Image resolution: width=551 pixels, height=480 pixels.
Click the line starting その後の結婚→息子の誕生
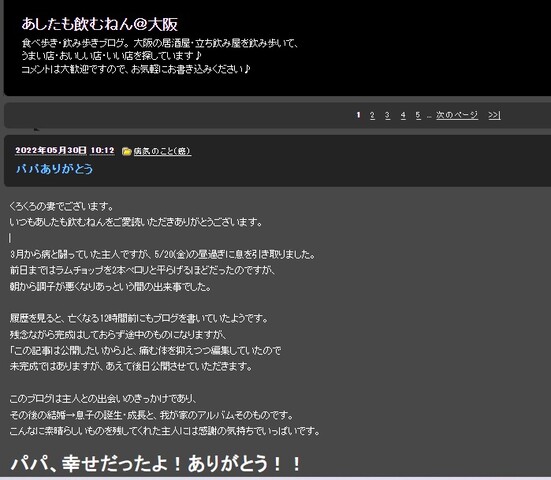click(x=151, y=415)
